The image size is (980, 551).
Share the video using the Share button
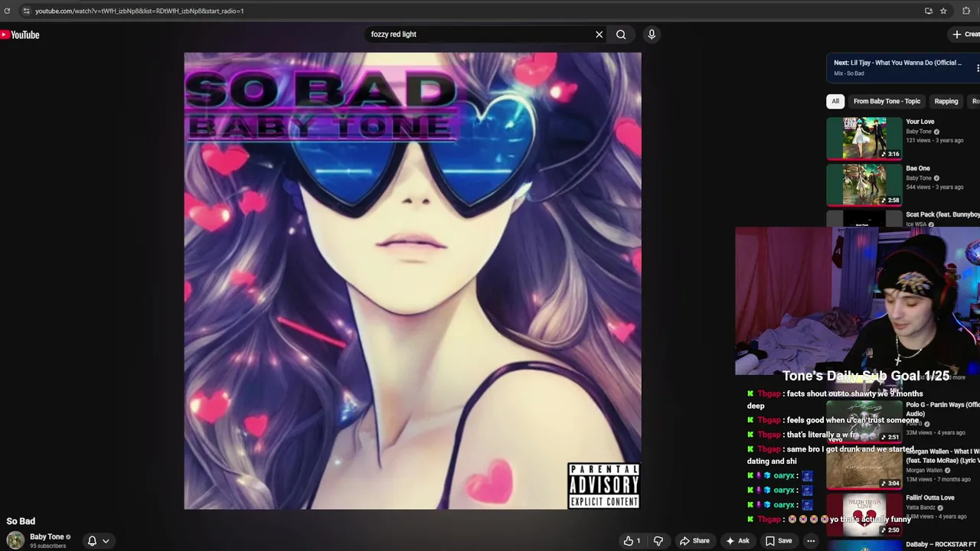tap(695, 541)
